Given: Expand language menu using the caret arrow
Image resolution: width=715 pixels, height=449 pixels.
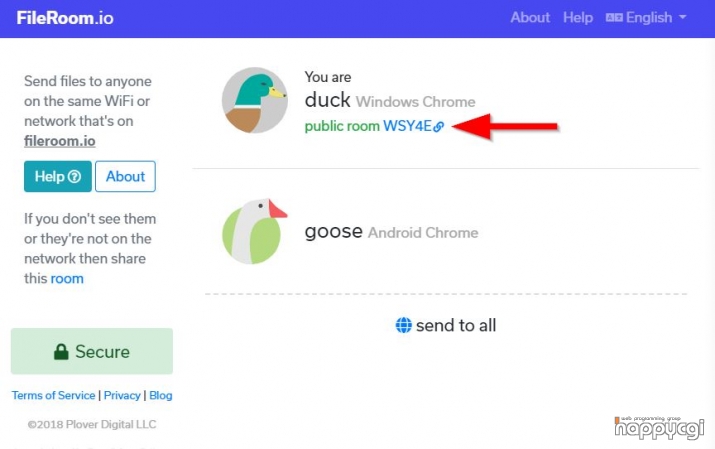Looking at the screenshot, I should [683, 17].
